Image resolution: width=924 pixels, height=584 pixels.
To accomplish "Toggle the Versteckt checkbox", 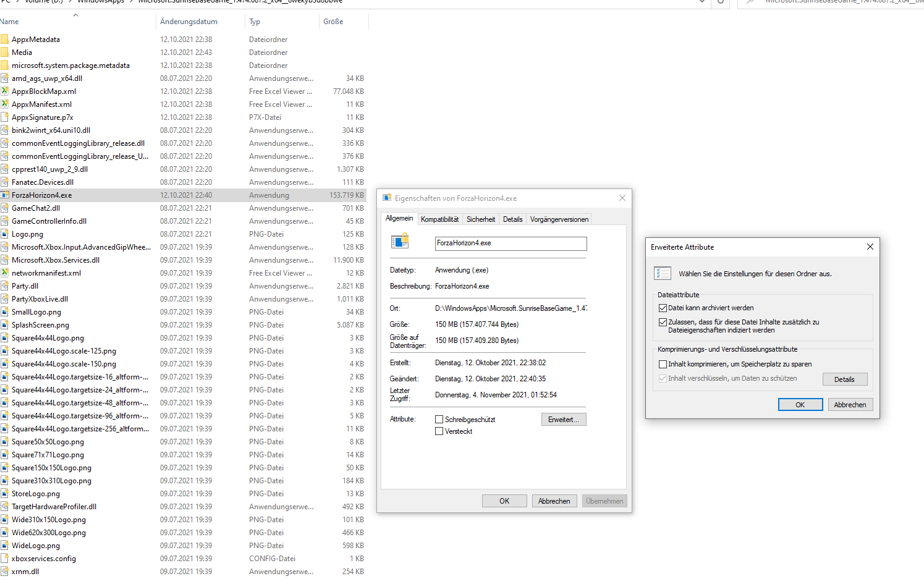I will (439, 431).
